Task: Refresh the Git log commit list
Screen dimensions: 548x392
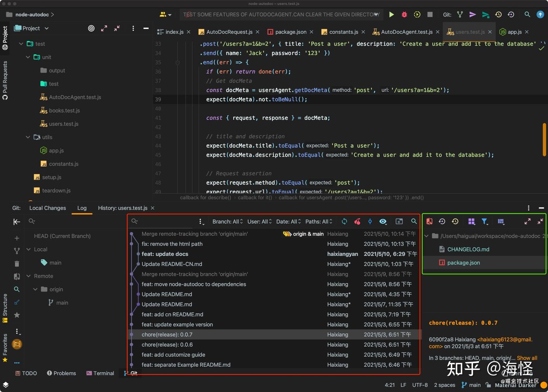Action: 344,221
